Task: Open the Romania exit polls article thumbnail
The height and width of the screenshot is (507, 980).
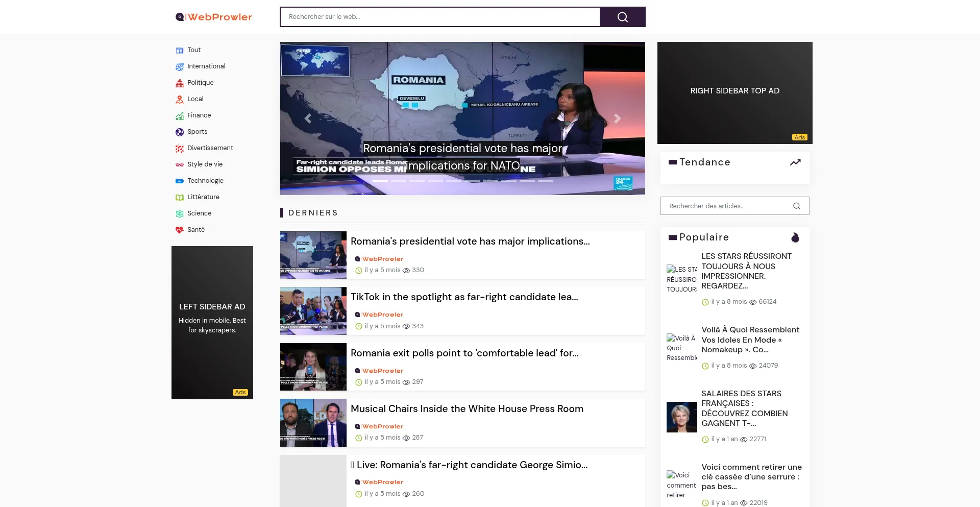Action: click(313, 367)
